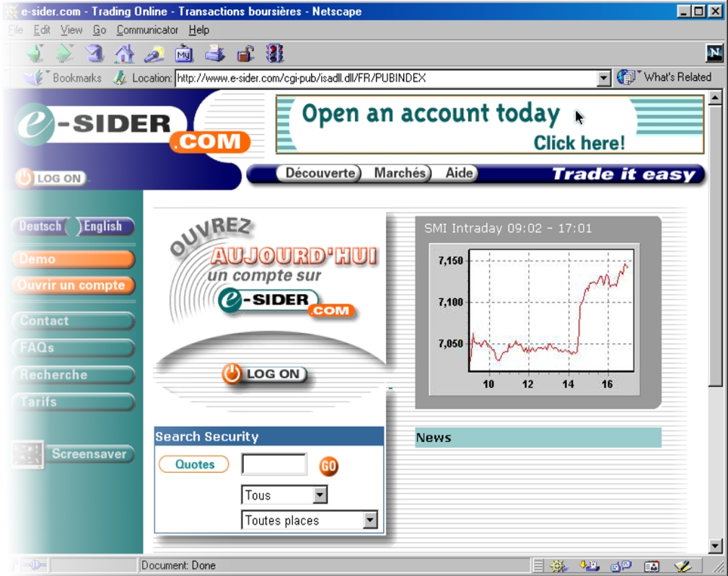Image resolution: width=728 pixels, height=576 pixels.
Task: Open the Bookmarks quick menu
Action: pyautogui.click(x=64, y=77)
